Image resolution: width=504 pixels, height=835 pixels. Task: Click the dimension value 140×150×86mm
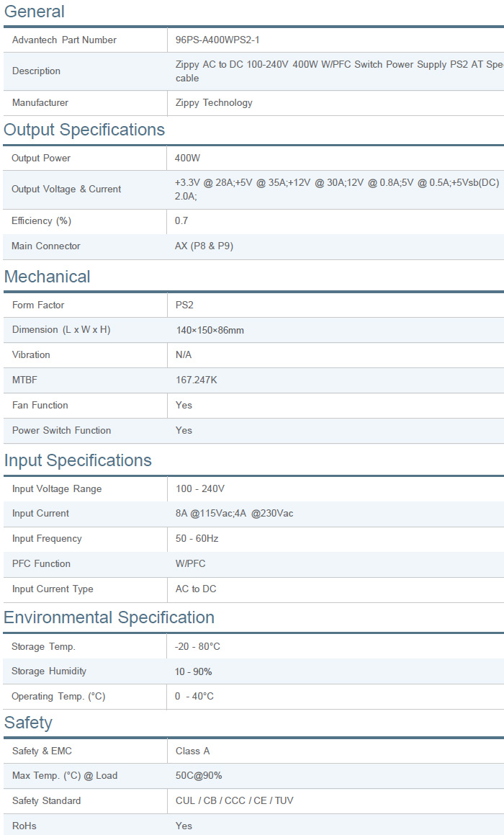tap(210, 330)
